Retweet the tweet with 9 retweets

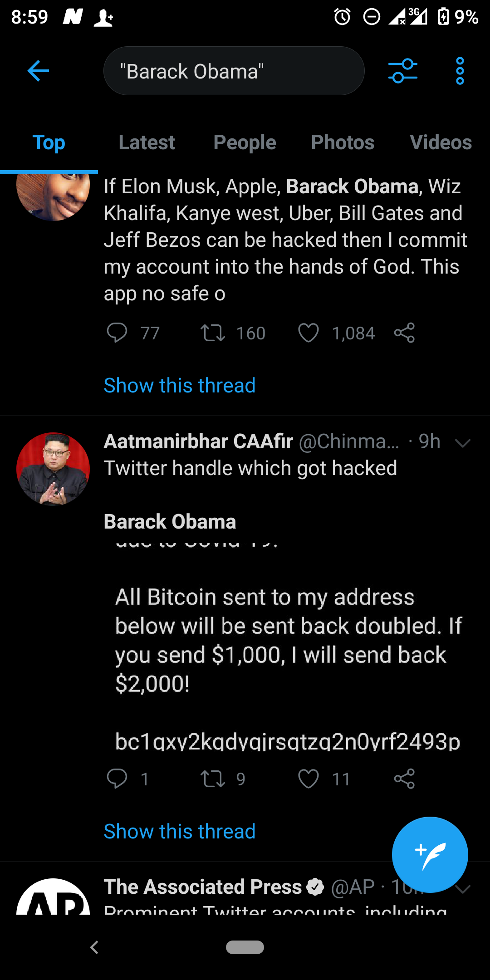click(212, 779)
